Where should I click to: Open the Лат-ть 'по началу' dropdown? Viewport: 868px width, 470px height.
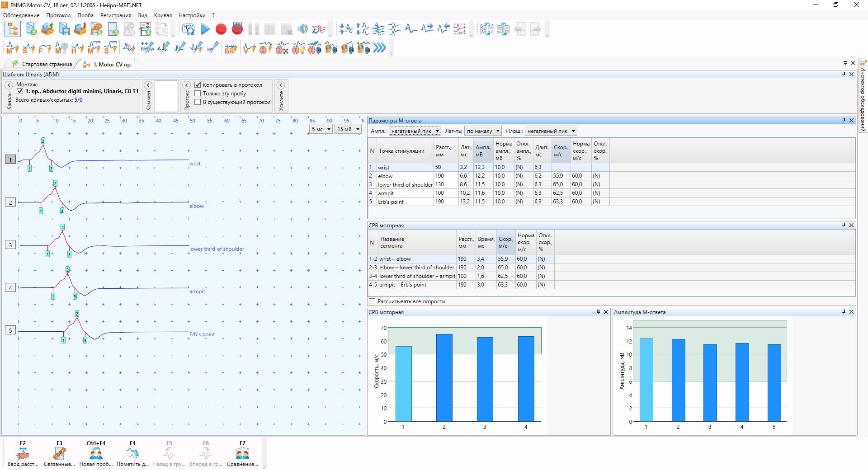pyautogui.click(x=483, y=131)
